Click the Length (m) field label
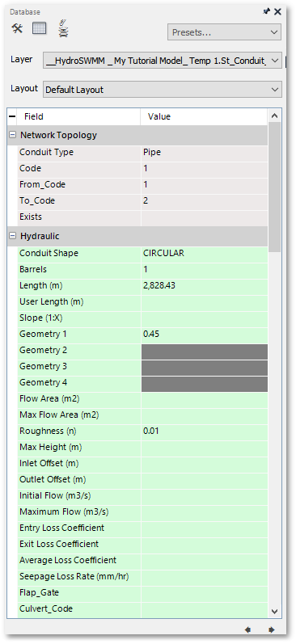This screenshot has height=644, width=296. pyautogui.click(x=41, y=285)
